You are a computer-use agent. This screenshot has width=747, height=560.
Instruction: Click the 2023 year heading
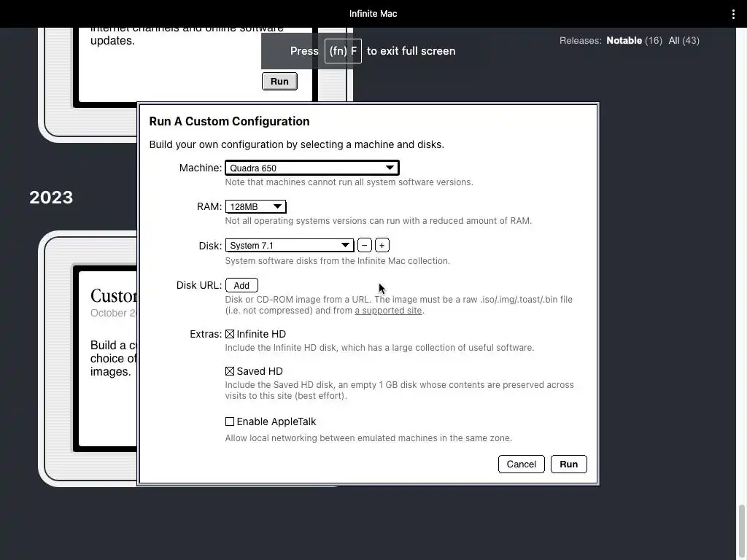point(51,198)
